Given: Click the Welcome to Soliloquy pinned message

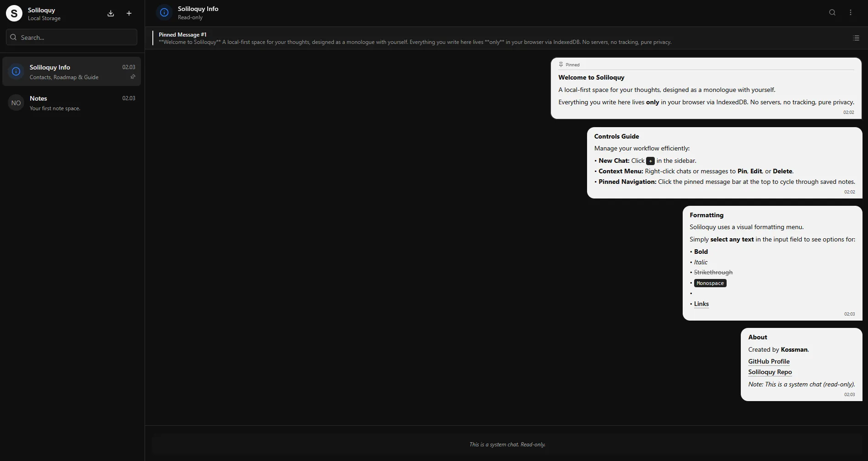Looking at the screenshot, I should pos(706,89).
